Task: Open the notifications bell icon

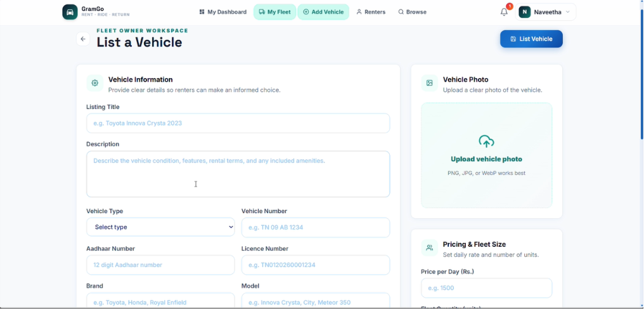Action: [504, 12]
